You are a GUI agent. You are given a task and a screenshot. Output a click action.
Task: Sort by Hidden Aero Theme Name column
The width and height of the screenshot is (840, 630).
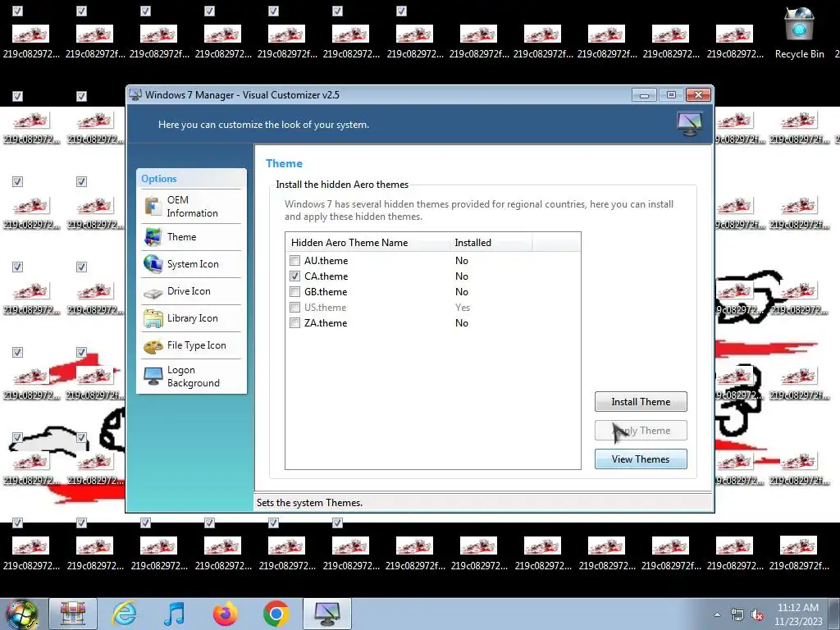coord(367,243)
